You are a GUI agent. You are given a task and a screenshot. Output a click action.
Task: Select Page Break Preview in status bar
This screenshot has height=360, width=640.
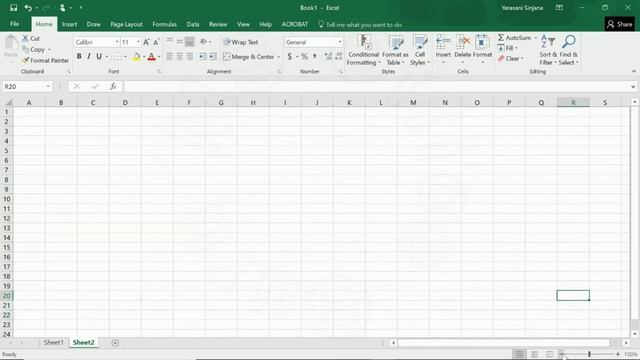tap(549, 354)
